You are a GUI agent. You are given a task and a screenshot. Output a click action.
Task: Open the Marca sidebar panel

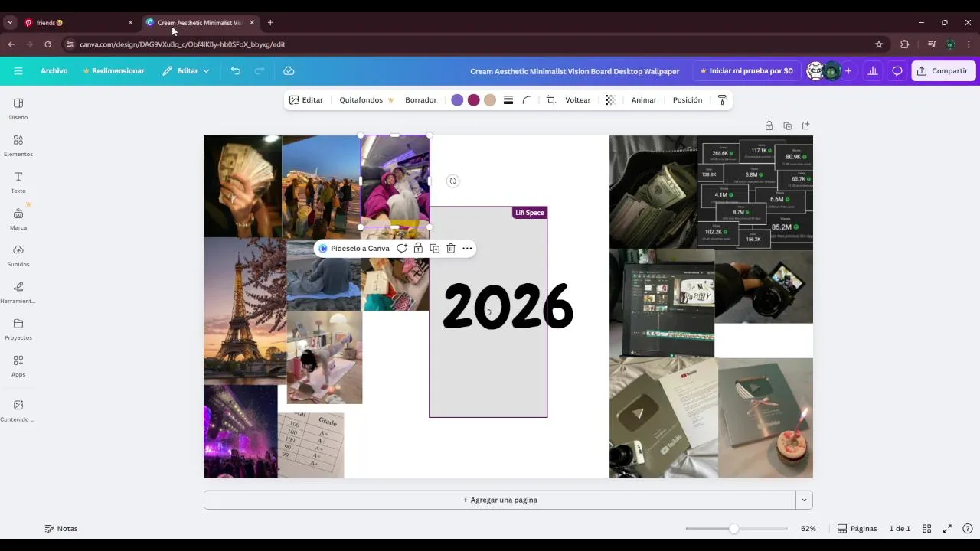point(18,219)
